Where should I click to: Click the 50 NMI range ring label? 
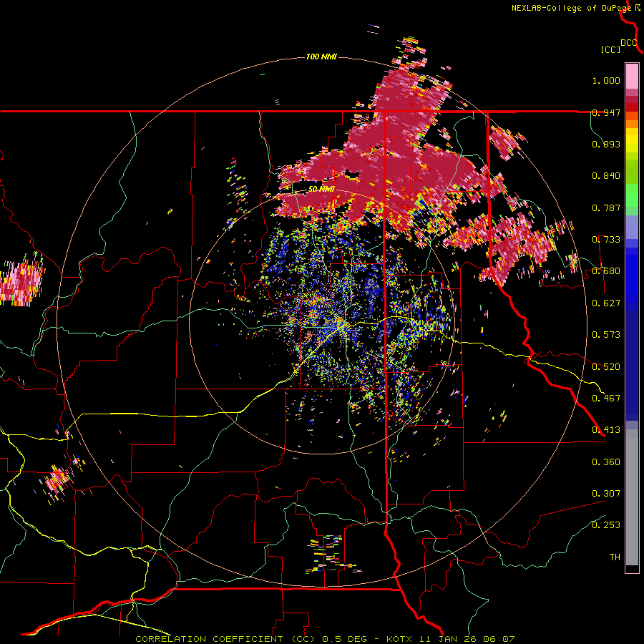321,190
